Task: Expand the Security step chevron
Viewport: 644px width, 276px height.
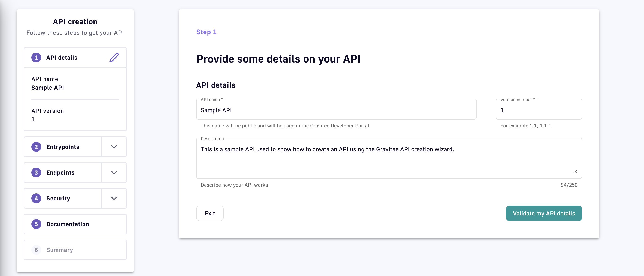Action: tap(114, 199)
